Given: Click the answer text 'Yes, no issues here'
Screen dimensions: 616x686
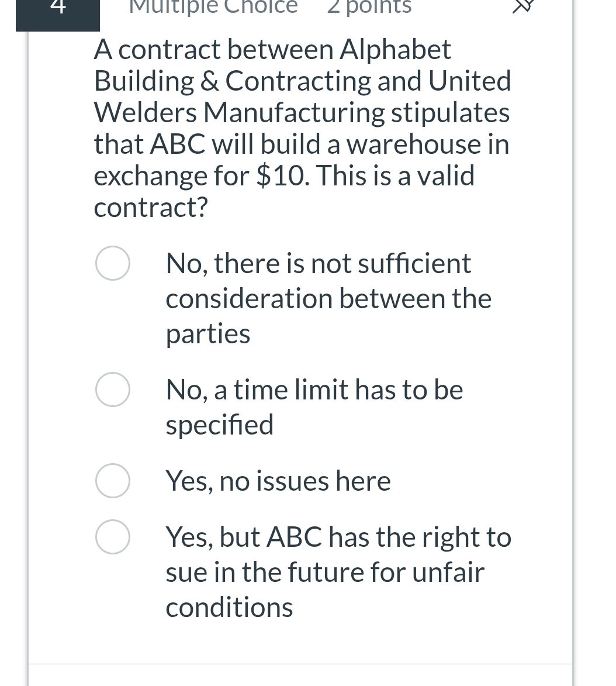Looking at the screenshot, I should (x=278, y=480).
